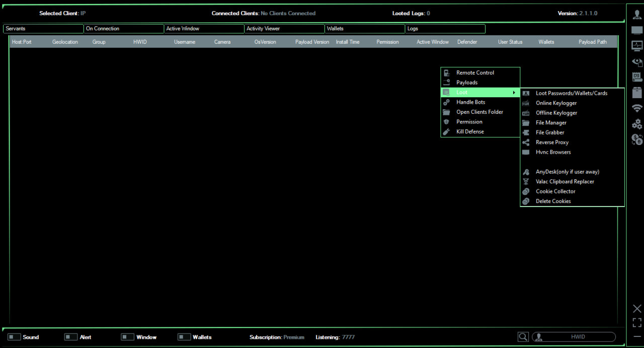Click the Permission shield icon
Viewport: 644px width, 348px height.
(446, 122)
